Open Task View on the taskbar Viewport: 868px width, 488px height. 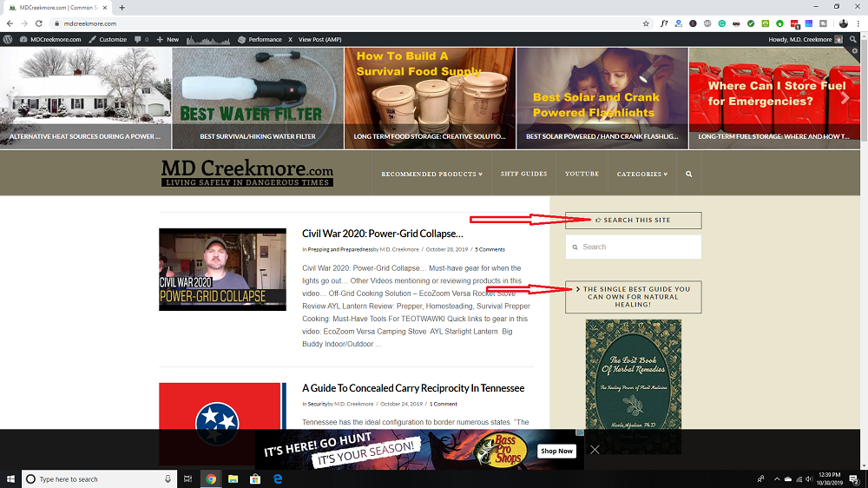click(188, 479)
